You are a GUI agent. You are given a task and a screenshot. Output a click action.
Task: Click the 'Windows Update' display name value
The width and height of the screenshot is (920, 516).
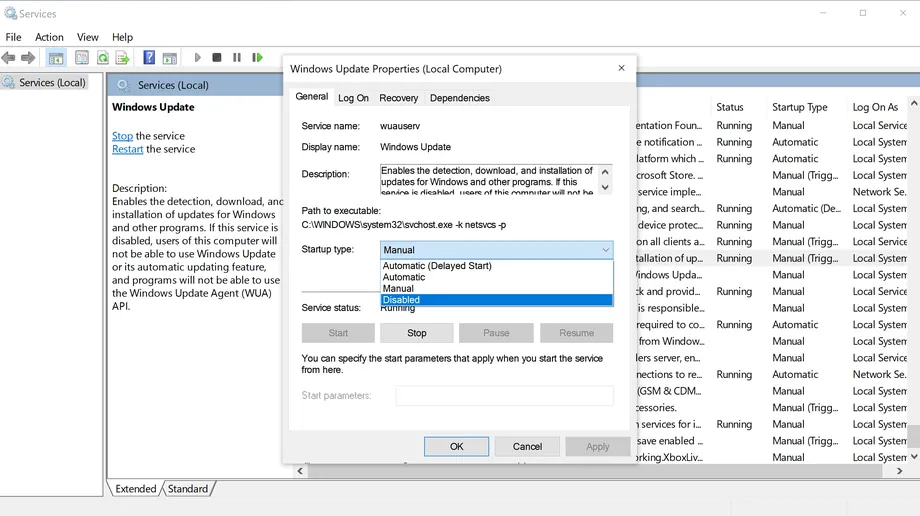pyautogui.click(x=415, y=147)
